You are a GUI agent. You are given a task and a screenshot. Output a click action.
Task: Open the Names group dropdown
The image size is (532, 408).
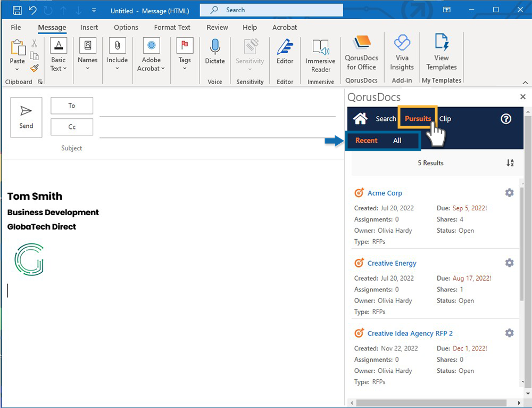(x=88, y=55)
